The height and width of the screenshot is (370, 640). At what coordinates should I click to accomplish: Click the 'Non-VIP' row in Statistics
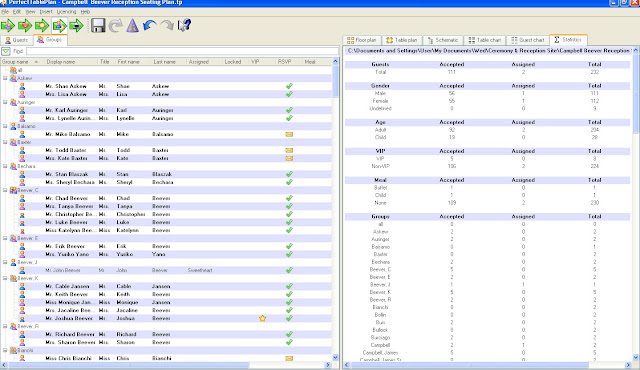click(x=488, y=166)
